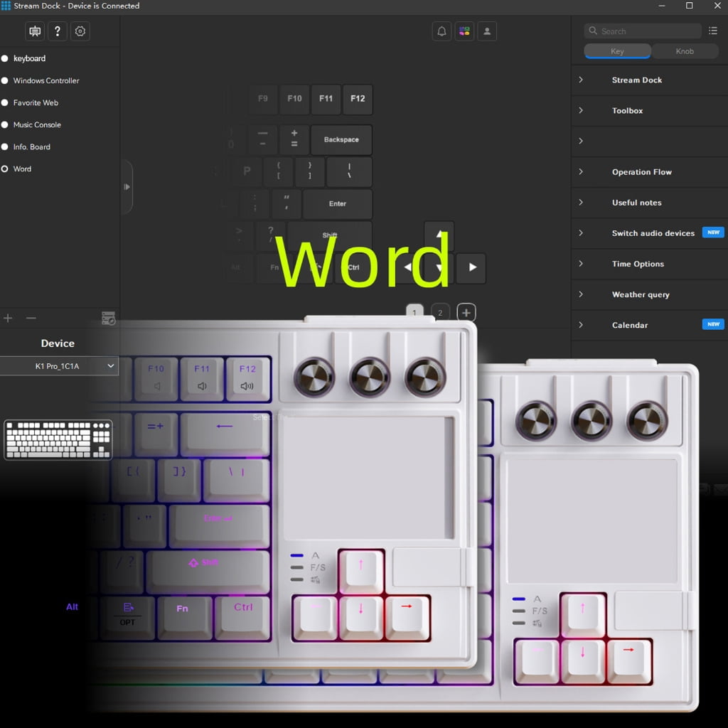This screenshot has height=728, width=728.
Task: Open the user account icon
Action: coord(487,31)
